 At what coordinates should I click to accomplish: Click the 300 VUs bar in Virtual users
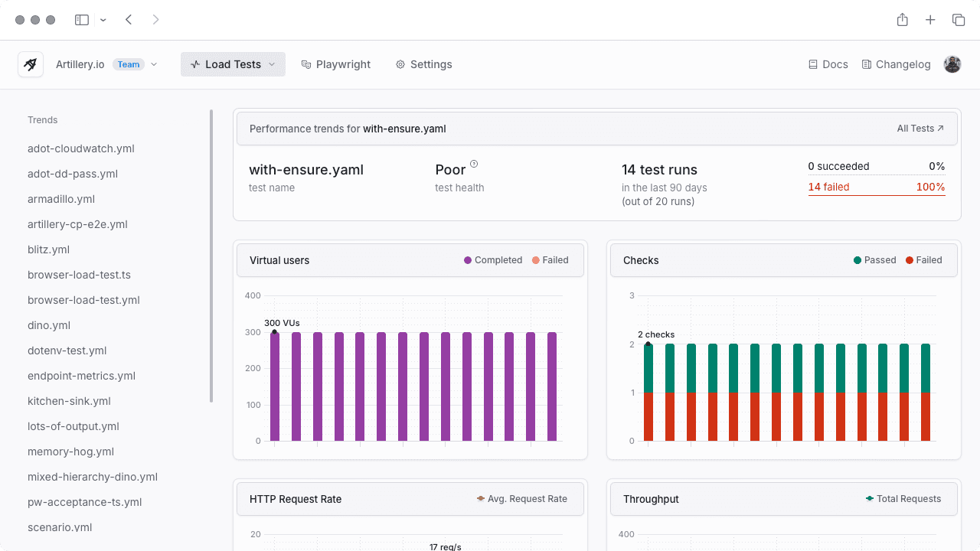(x=275, y=383)
